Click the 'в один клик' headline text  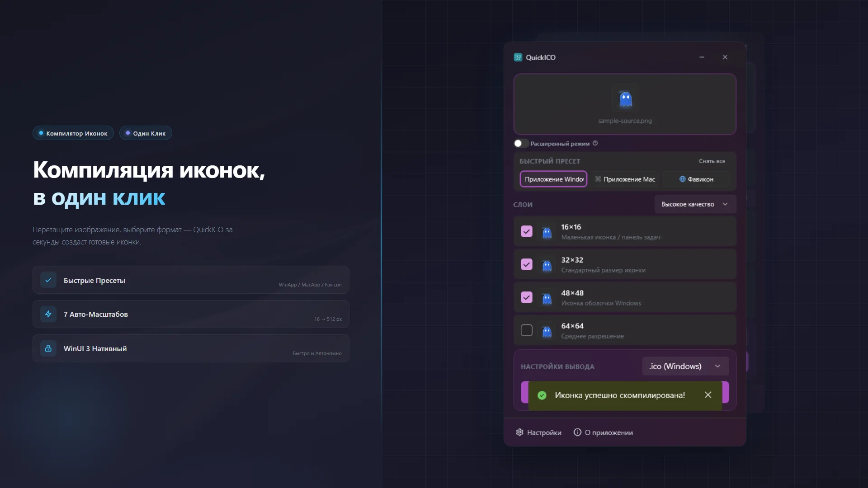(x=99, y=198)
